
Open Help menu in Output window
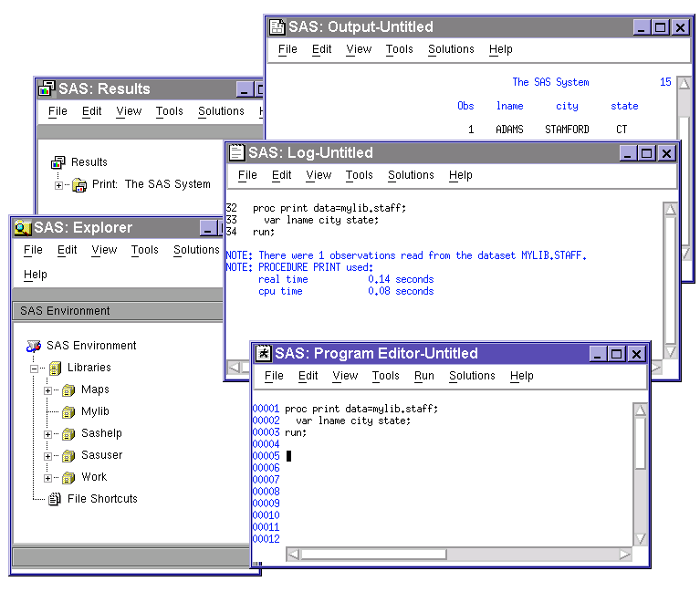click(500, 49)
